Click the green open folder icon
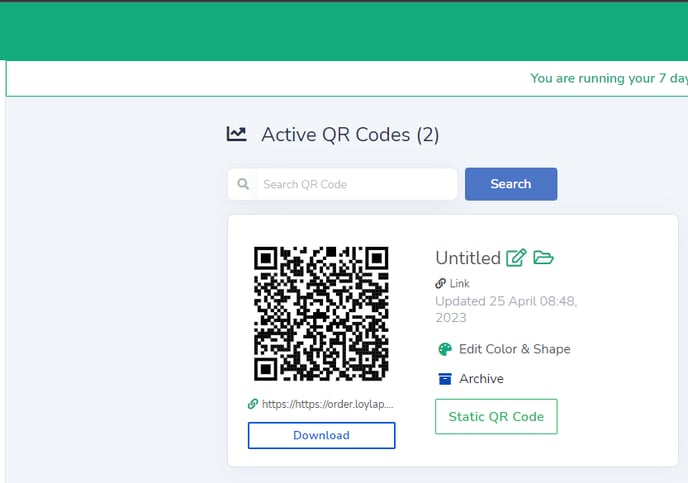 (543, 258)
